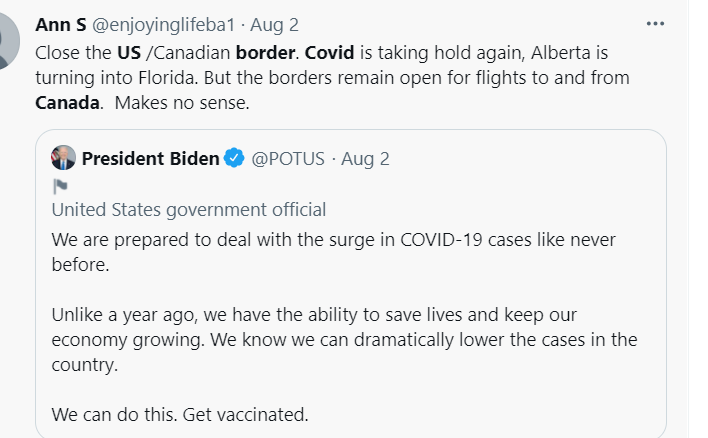Click the @POTUS handle

tap(288, 158)
